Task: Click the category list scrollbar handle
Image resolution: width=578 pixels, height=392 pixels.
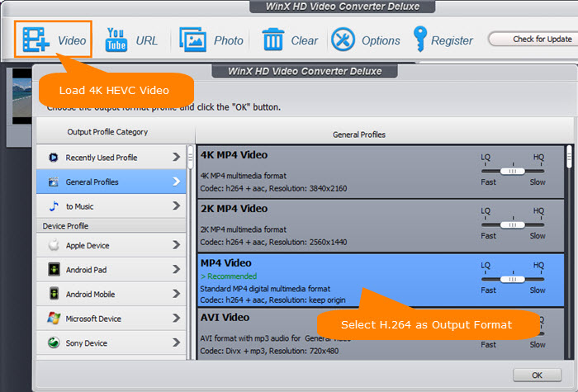Action: [191, 158]
